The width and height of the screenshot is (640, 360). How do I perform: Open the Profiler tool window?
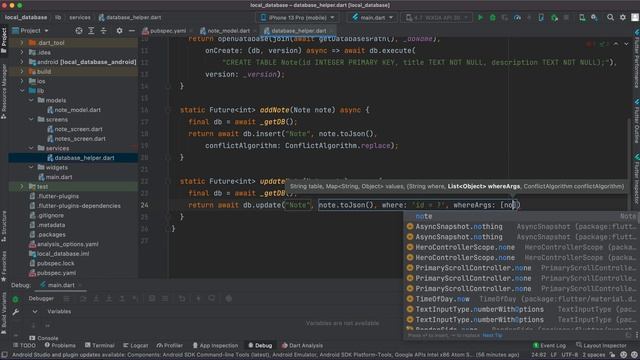tap(169, 345)
